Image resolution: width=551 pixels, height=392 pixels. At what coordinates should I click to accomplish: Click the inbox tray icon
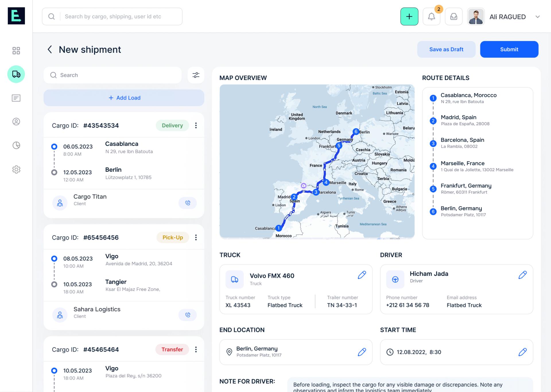[x=453, y=17]
